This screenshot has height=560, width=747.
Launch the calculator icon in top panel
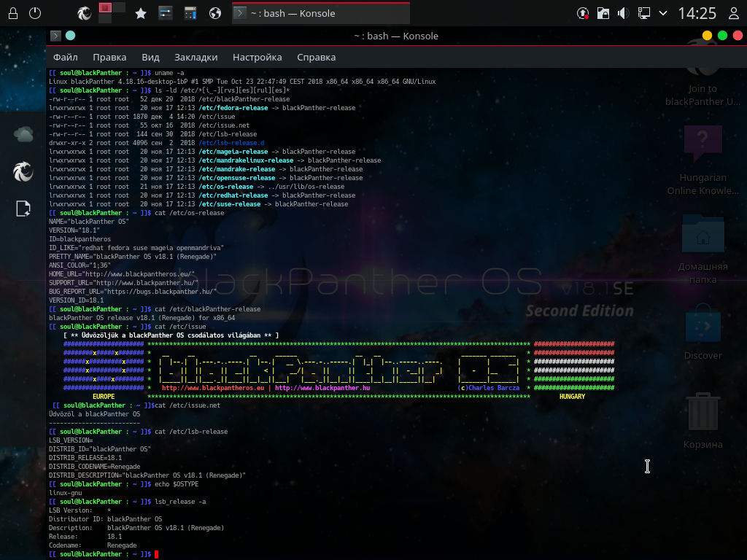[190, 13]
